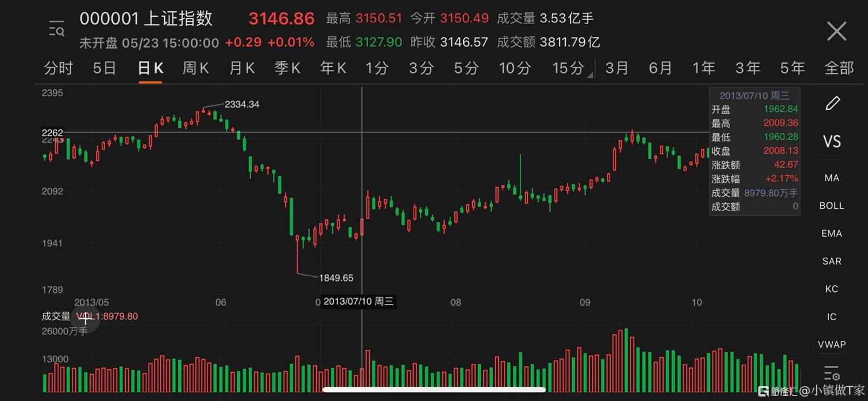
Task: Enable the SAR indicator
Action: (x=832, y=261)
